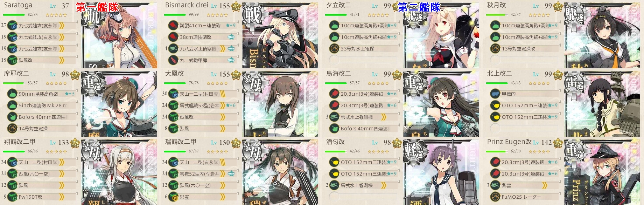Click the 夕立改二 ship name
This screenshot has width=644, height=205.
coord(338,5)
